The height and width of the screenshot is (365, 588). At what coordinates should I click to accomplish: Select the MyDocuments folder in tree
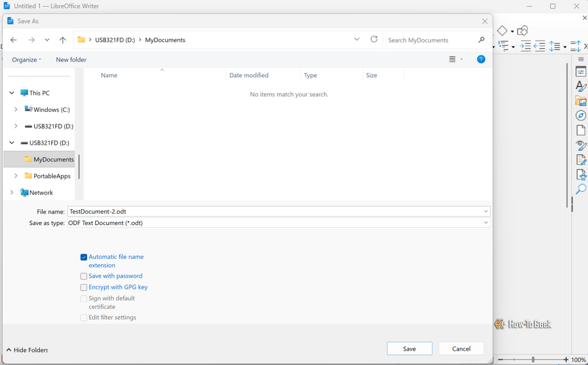[x=39, y=159]
